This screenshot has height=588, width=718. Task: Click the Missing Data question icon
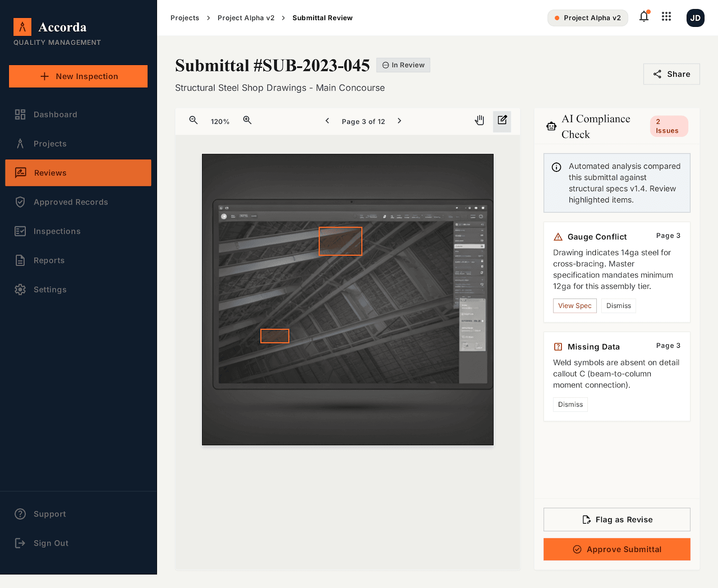pos(558,347)
